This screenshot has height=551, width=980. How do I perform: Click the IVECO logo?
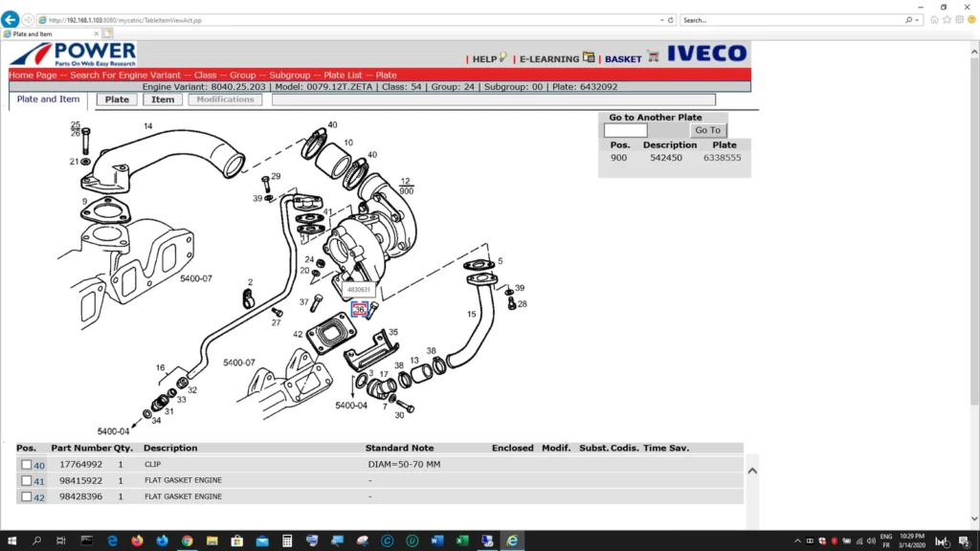tap(708, 55)
